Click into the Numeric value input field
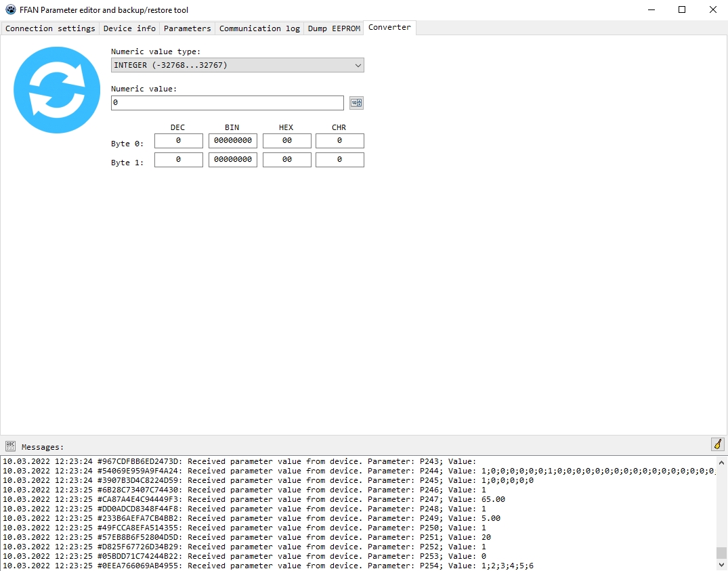This screenshot has width=728, height=571. (227, 103)
